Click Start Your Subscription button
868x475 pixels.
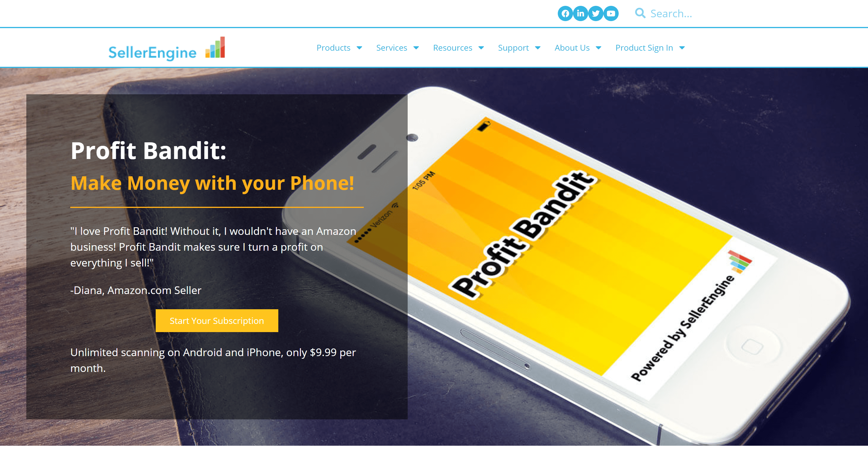(216, 320)
